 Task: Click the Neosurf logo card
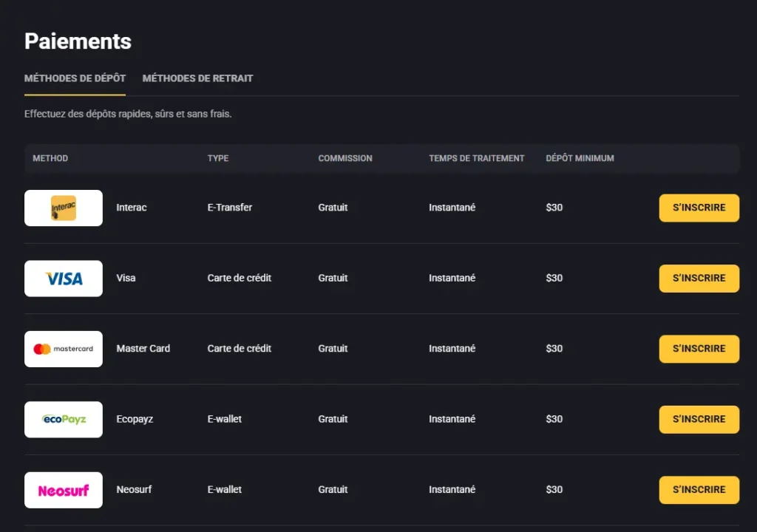64,490
